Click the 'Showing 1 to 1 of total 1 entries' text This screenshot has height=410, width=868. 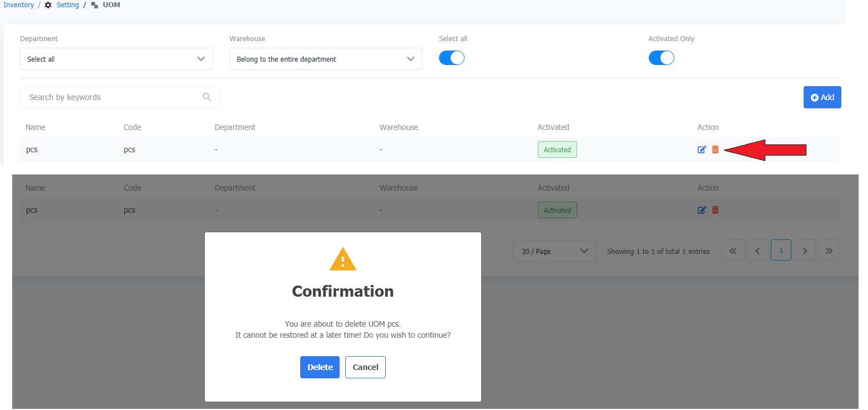pos(658,252)
